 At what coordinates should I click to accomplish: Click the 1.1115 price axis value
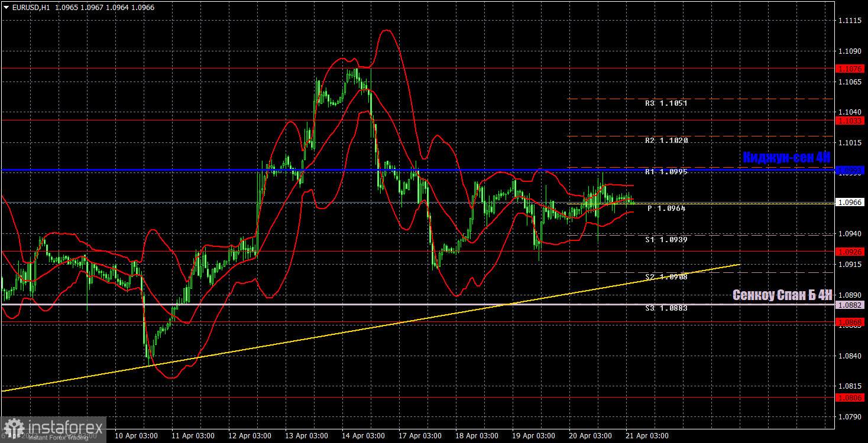[850, 21]
